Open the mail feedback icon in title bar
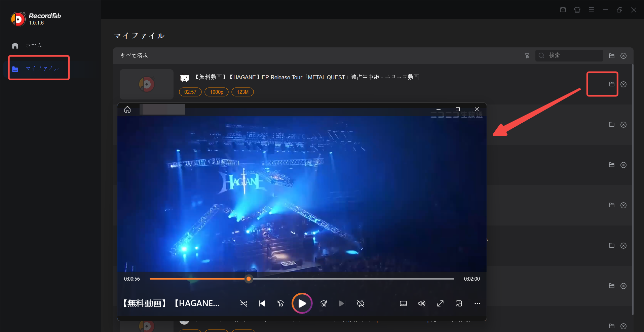This screenshot has width=644, height=332. pyautogui.click(x=563, y=10)
